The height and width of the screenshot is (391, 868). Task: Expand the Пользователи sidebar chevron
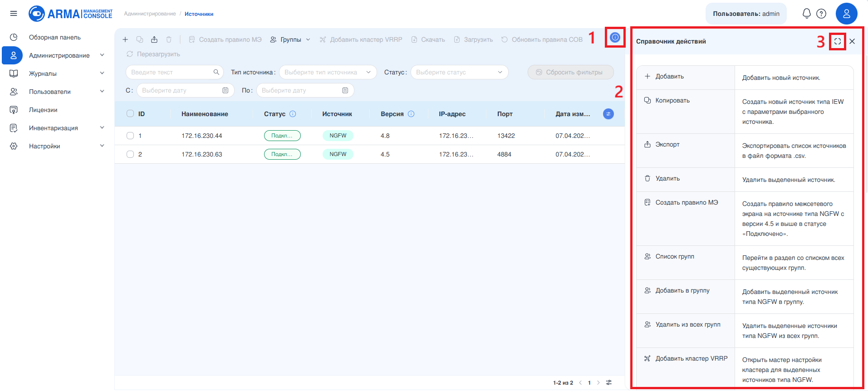point(102,91)
